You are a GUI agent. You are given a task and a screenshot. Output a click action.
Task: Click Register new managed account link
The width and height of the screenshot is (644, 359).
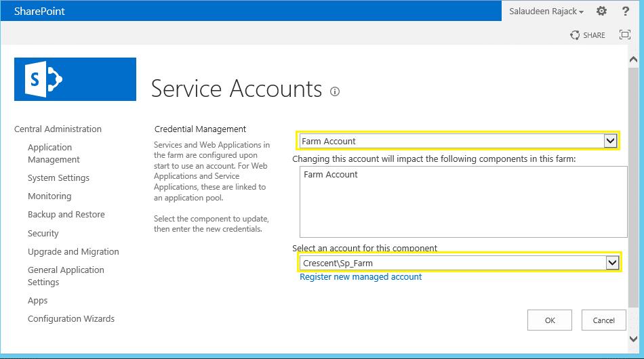coord(361,277)
